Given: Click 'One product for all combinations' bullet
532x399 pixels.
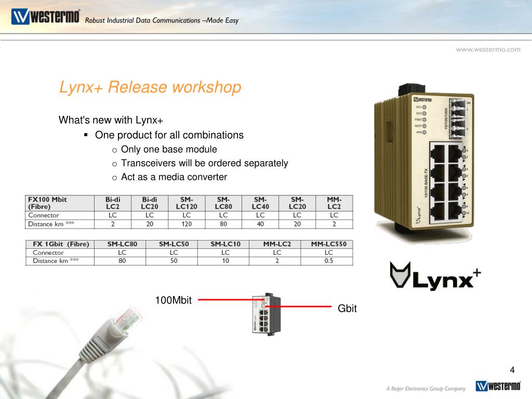Looking at the screenshot, I should coord(169,135).
